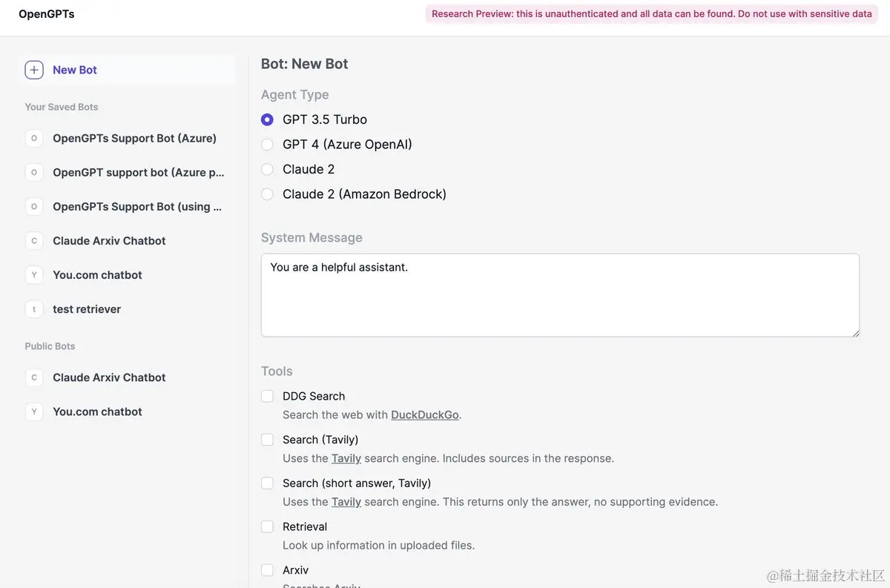890x588 pixels.
Task: Select the GPT 3.5 Turbo agent type
Action: point(267,119)
